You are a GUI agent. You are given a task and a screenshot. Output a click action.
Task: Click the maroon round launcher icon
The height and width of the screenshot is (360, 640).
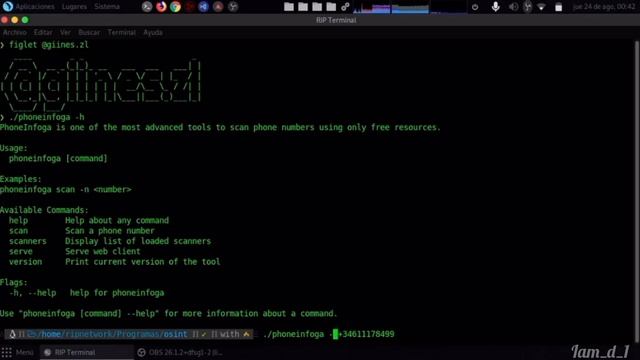[218, 7]
